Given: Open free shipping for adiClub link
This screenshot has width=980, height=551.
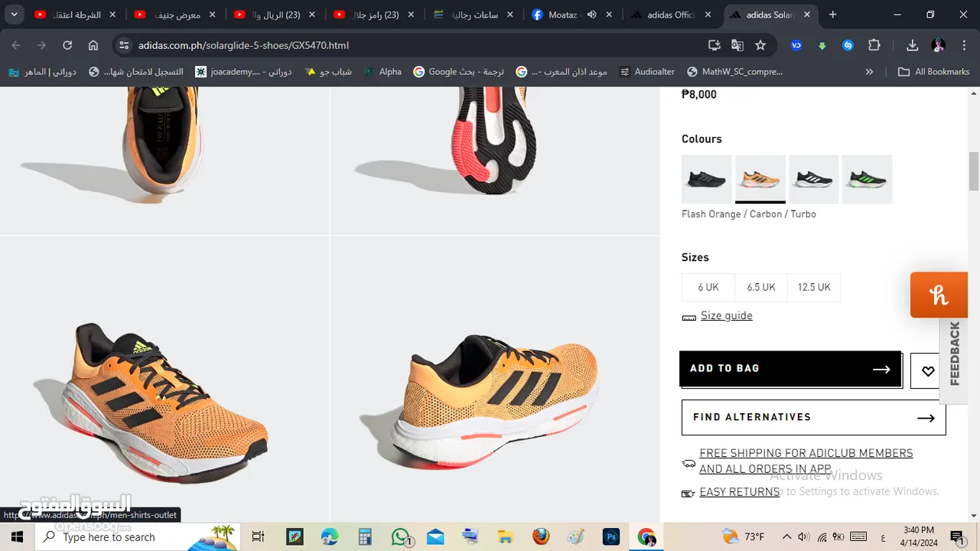Looking at the screenshot, I should tap(806, 461).
